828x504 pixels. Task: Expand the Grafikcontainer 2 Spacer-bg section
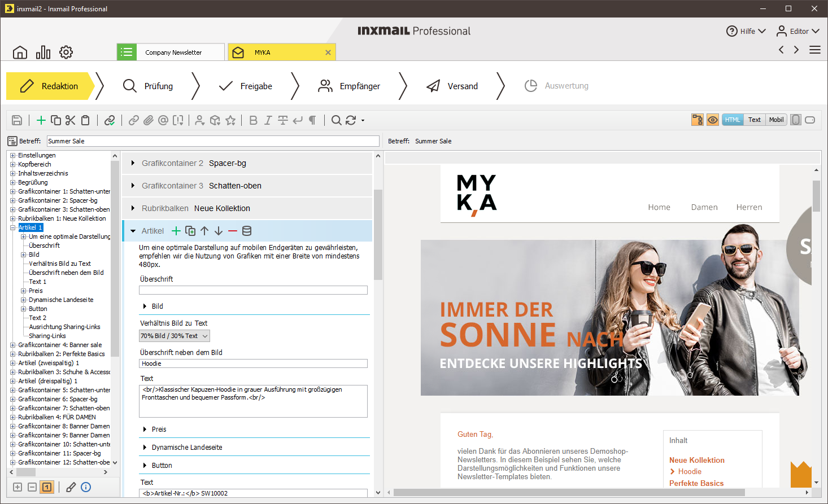(x=133, y=163)
